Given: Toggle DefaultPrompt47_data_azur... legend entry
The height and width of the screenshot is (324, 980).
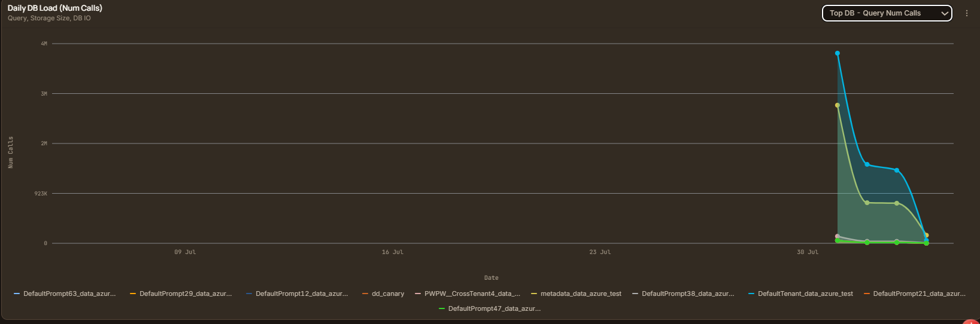Looking at the screenshot, I should [490, 308].
